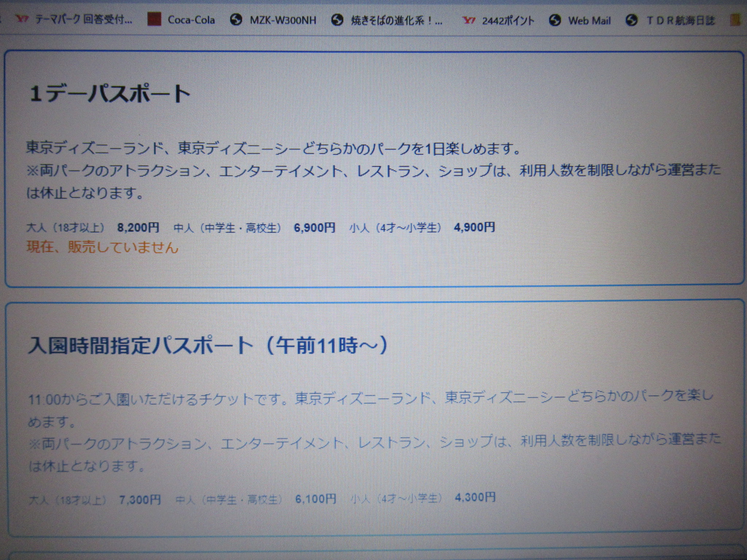Screen dimensions: 747x560
Task: Open the yellow folder icon at bar's right edge
Action: (x=736, y=20)
